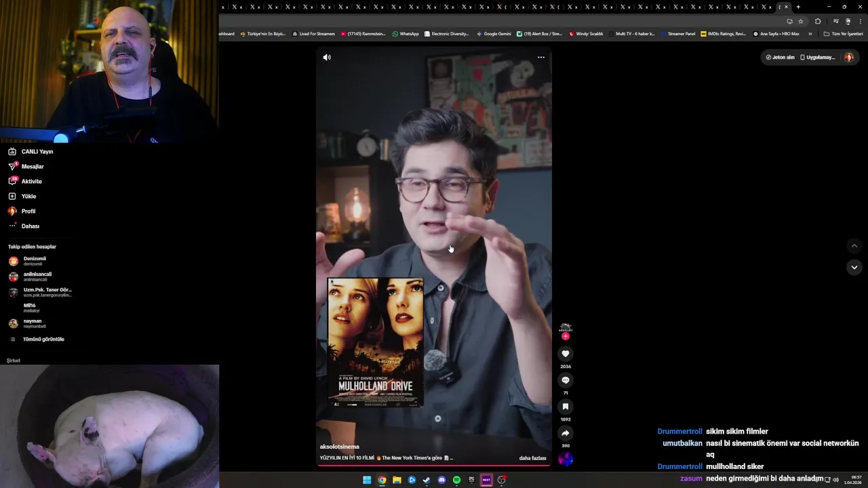Image resolution: width=868 pixels, height=488 pixels.
Task: Click the Mulholland Drive poster overlay
Action: pos(376,342)
